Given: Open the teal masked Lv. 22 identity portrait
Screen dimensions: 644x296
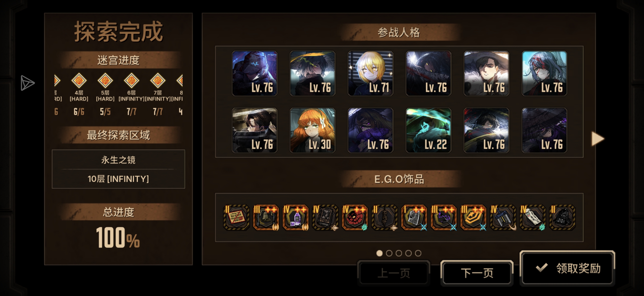Looking at the screenshot, I should click(x=428, y=130).
